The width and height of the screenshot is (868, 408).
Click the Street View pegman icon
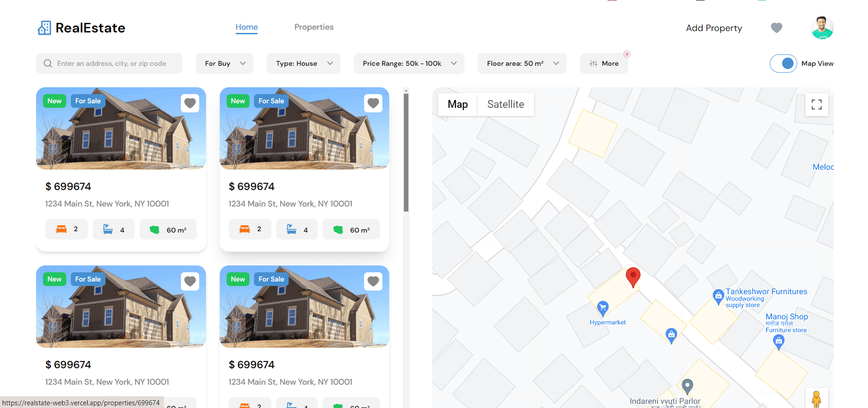click(x=816, y=399)
